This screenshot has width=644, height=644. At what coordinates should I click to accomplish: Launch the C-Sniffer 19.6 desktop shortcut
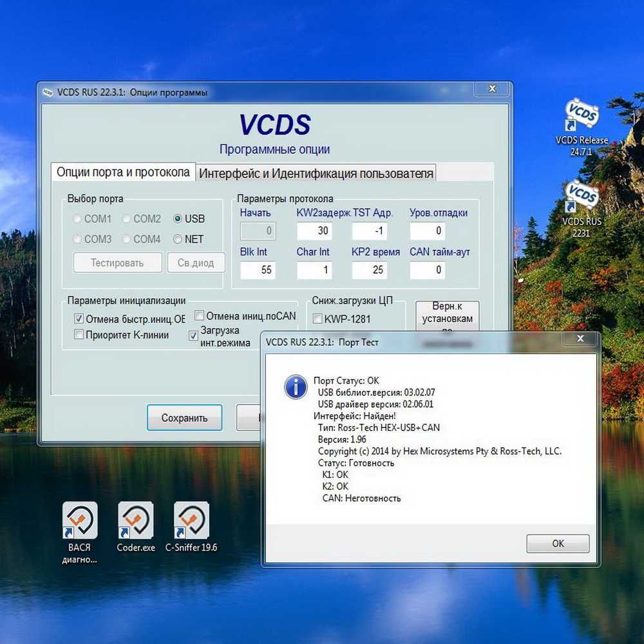click(191, 527)
